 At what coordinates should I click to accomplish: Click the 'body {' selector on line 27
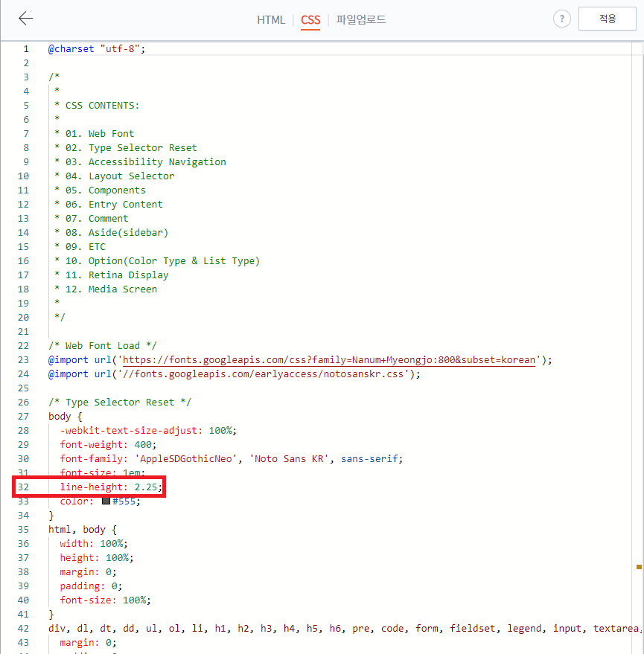click(x=66, y=417)
